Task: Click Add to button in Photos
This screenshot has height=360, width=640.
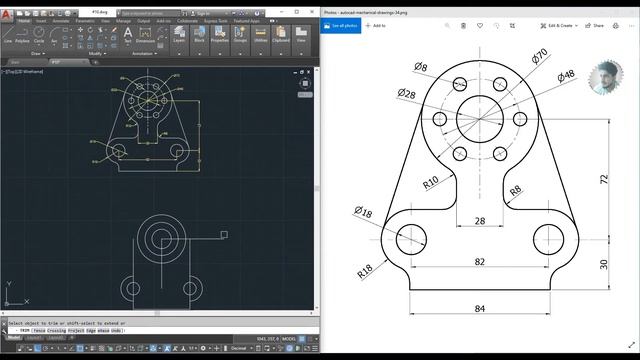Action: tap(376, 26)
